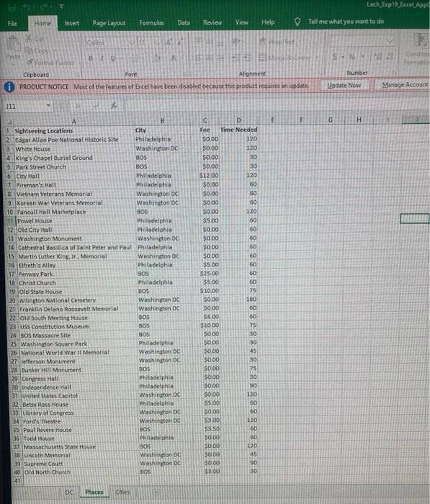Click Increase Font Size icon
The width and height of the screenshot is (430, 504).
click(169, 42)
